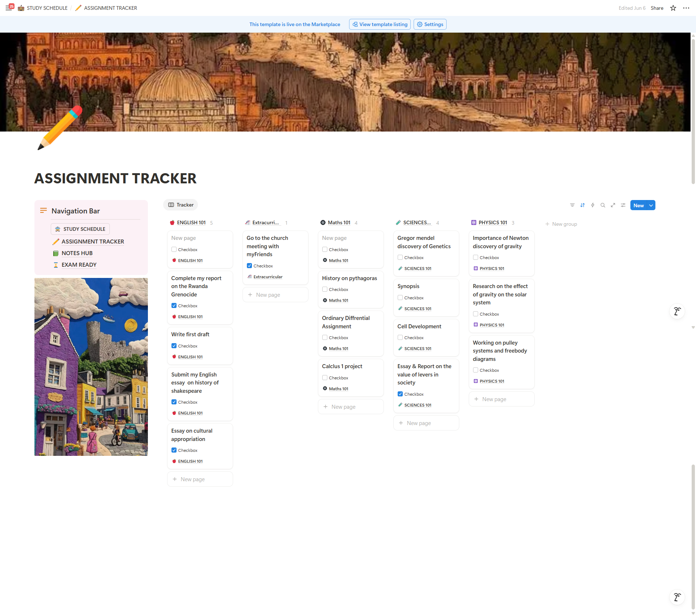The width and height of the screenshot is (696, 616).
Task: Open automations lightning bolt icon
Action: point(593,205)
